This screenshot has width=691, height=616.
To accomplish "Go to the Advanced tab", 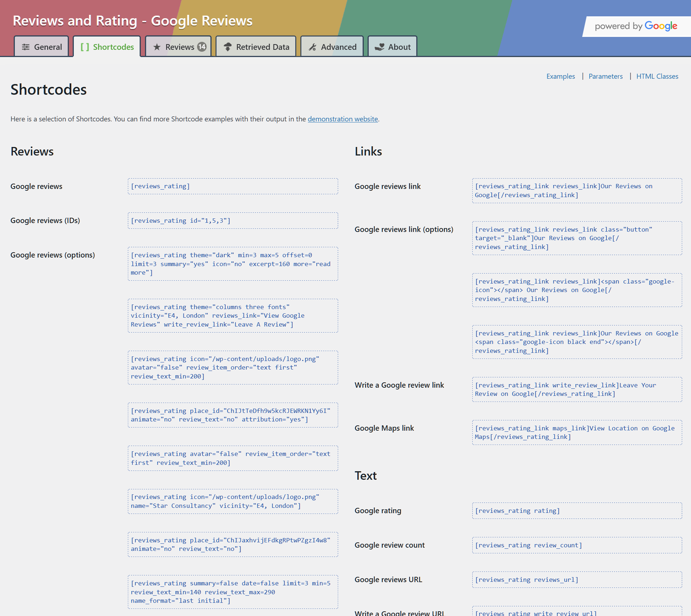I will [x=332, y=46].
